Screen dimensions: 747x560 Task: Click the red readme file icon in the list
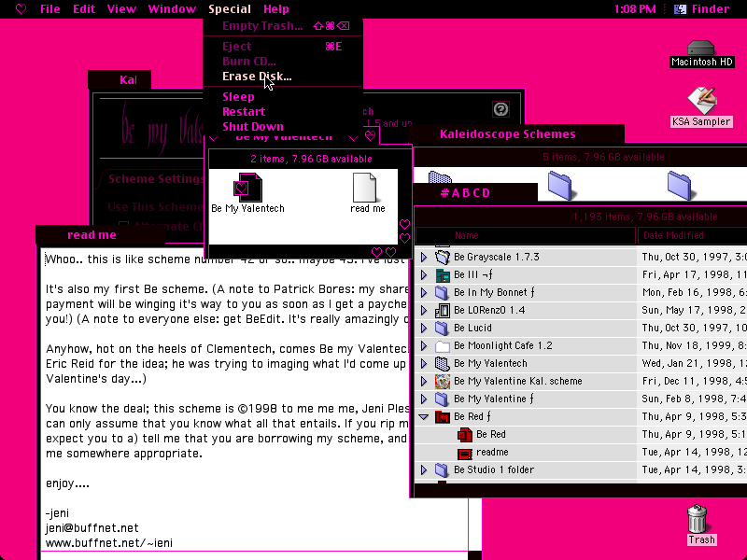coord(465,453)
